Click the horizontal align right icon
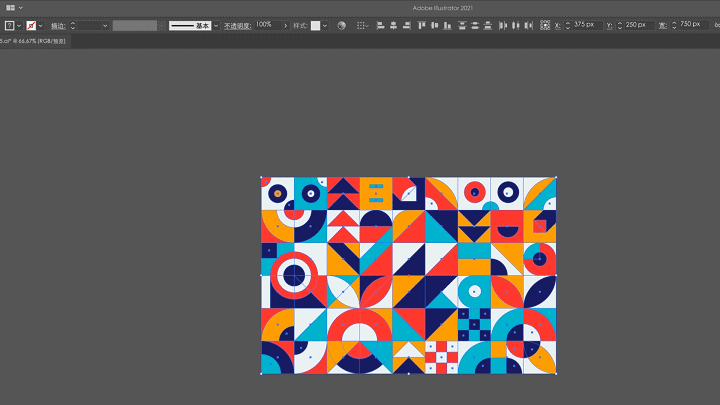The width and height of the screenshot is (720, 405). (x=408, y=25)
